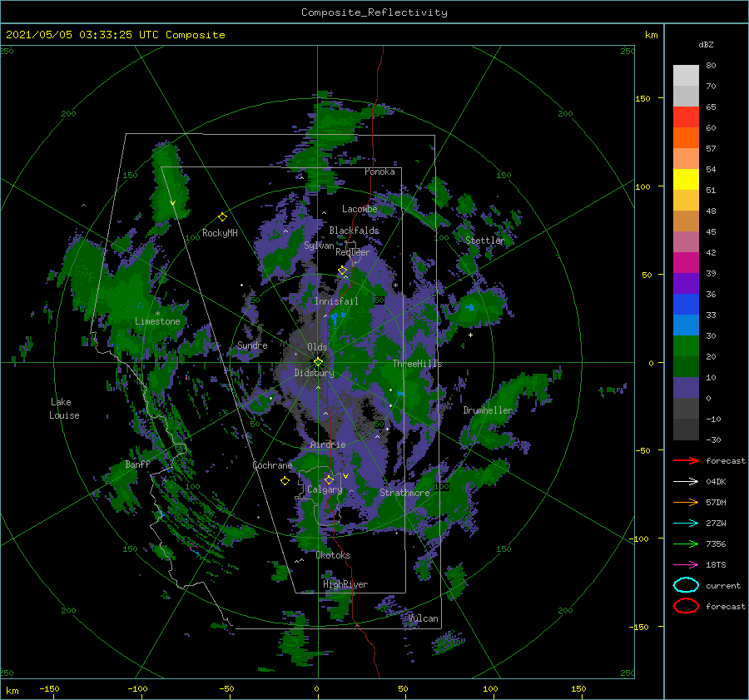The image size is (749, 700).
Task: Click the Calgary city label
Action: (325, 489)
